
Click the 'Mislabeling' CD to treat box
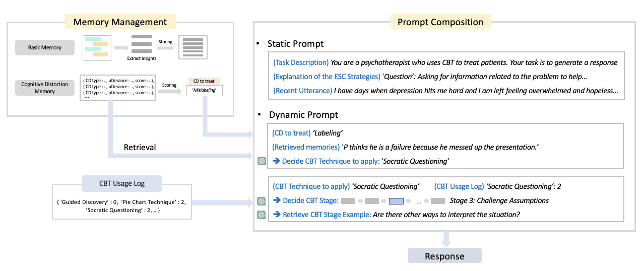point(204,90)
